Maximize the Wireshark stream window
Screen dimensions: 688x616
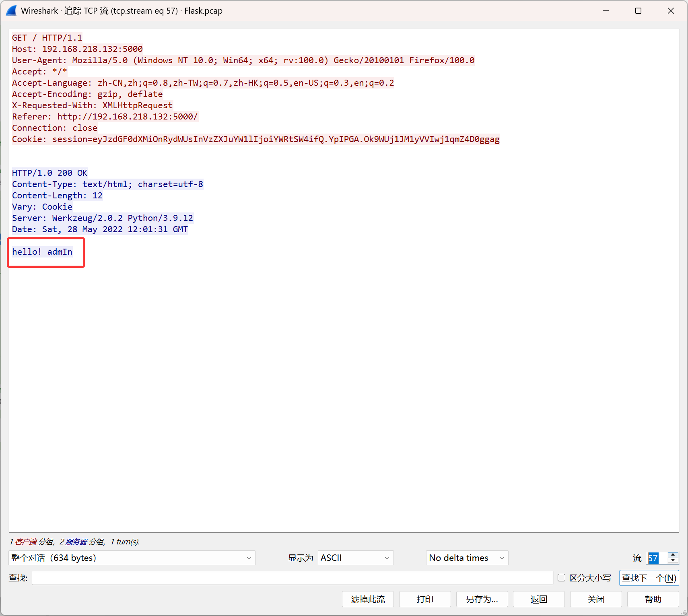pyautogui.click(x=638, y=11)
